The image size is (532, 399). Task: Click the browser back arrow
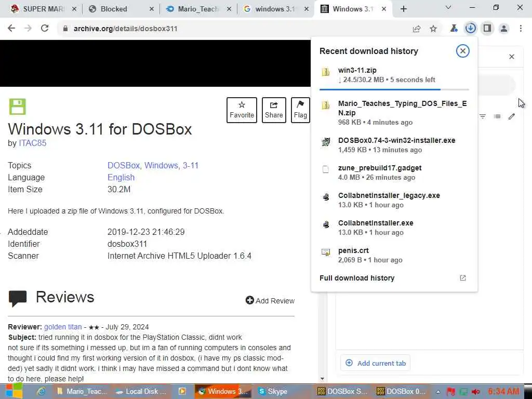pyautogui.click(x=11, y=29)
